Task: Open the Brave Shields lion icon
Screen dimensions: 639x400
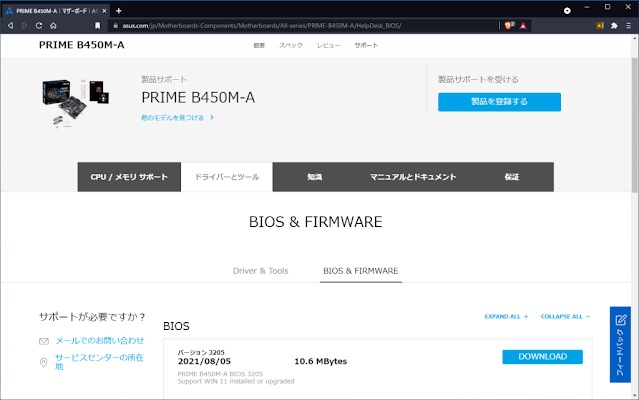Action: coord(509,26)
